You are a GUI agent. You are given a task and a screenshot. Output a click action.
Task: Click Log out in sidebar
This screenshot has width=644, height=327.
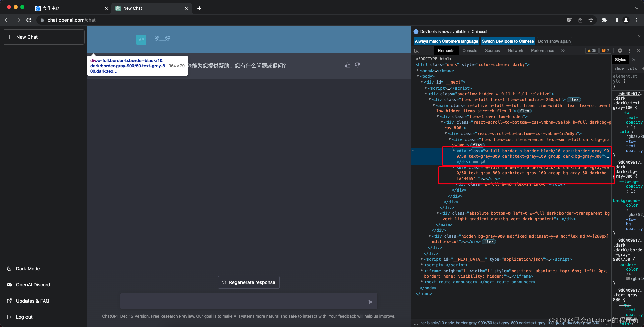tap(44, 317)
